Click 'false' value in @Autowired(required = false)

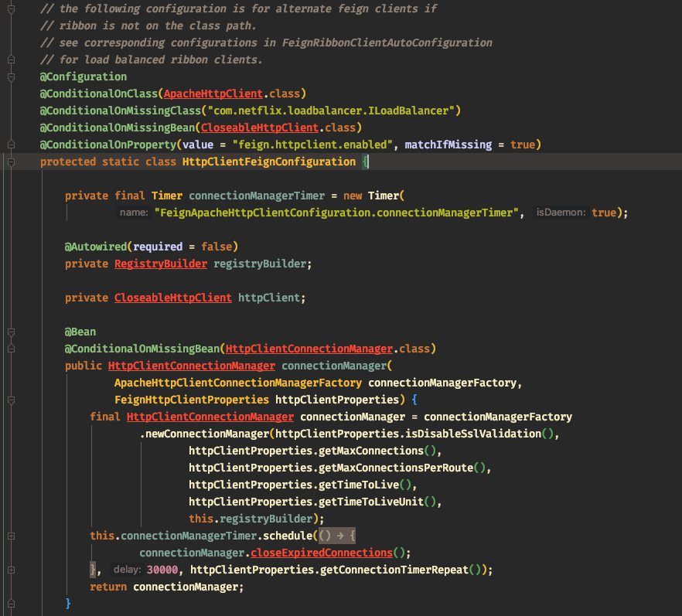point(217,247)
